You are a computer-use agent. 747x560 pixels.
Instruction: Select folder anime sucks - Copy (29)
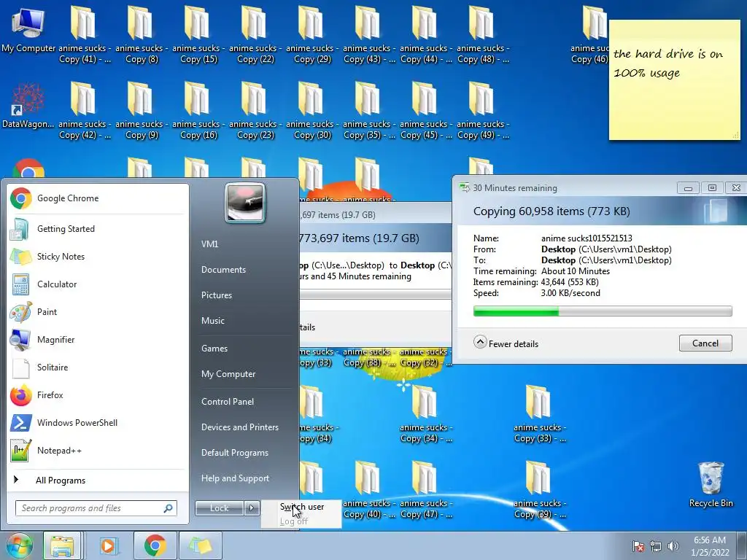click(312, 34)
